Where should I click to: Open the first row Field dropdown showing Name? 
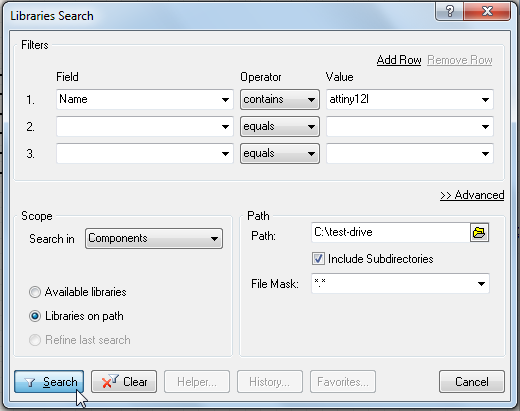click(x=145, y=99)
